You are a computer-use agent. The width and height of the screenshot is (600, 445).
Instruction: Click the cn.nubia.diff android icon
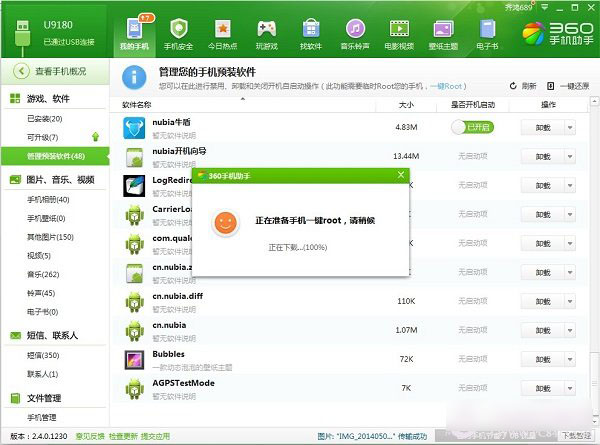click(x=134, y=302)
